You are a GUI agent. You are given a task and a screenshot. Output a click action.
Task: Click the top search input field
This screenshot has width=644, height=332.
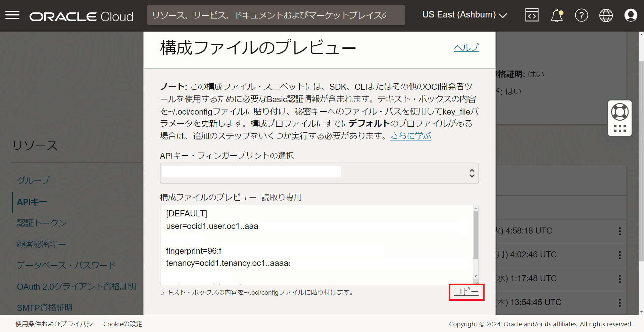(x=276, y=15)
